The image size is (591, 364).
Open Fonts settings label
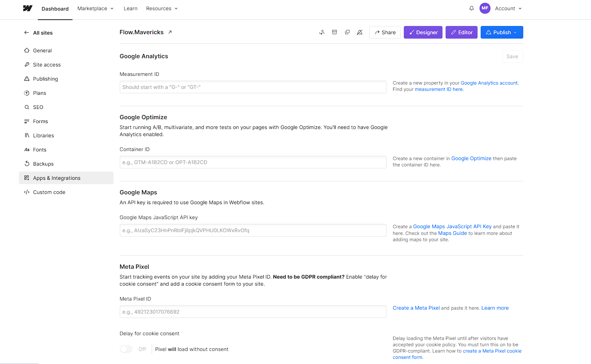40,150
